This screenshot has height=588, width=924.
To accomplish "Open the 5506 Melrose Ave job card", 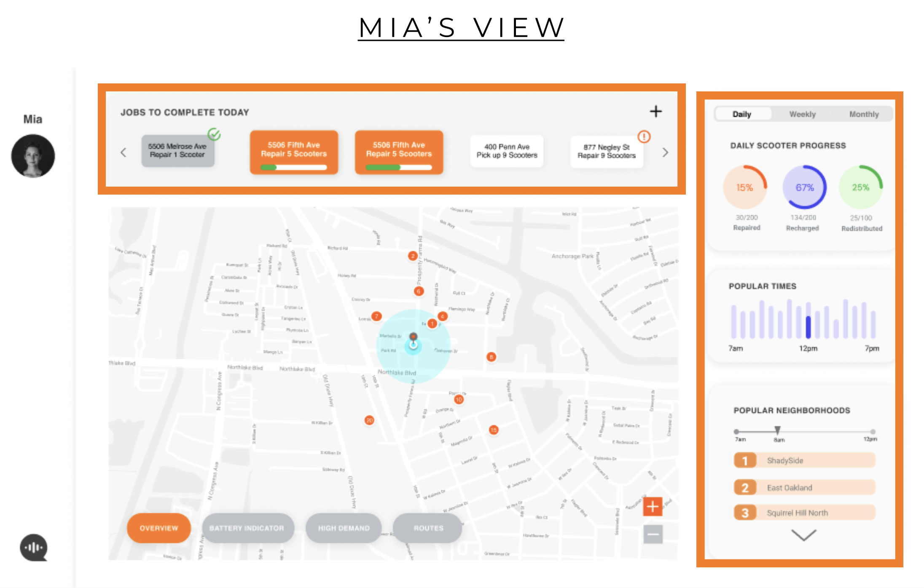I will click(x=177, y=151).
